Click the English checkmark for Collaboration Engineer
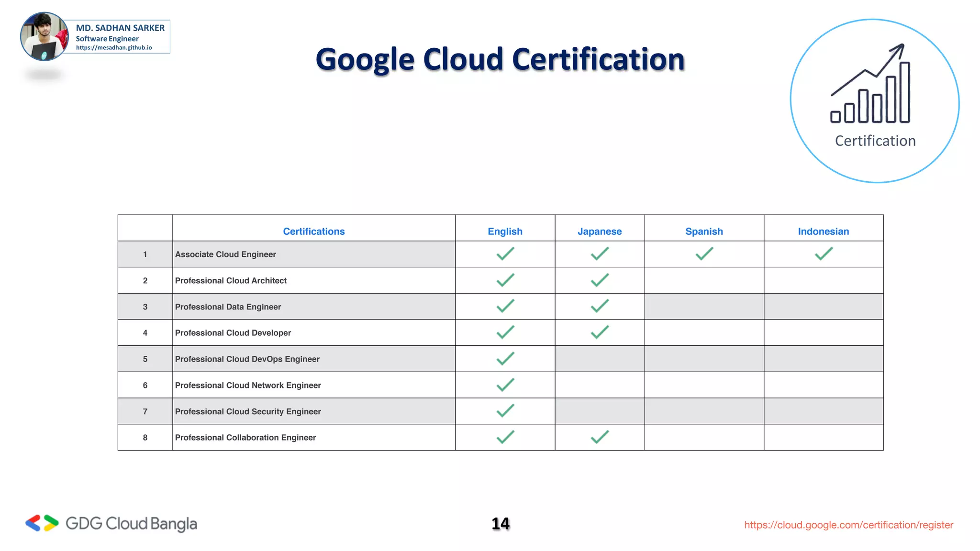Image resolution: width=980 pixels, height=551 pixels. tap(505, 437)
